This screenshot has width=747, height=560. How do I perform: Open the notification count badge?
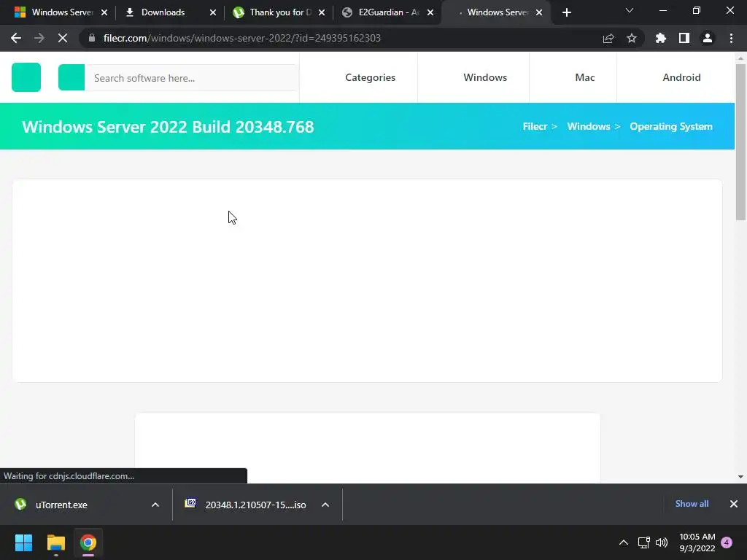click(727, 542)
